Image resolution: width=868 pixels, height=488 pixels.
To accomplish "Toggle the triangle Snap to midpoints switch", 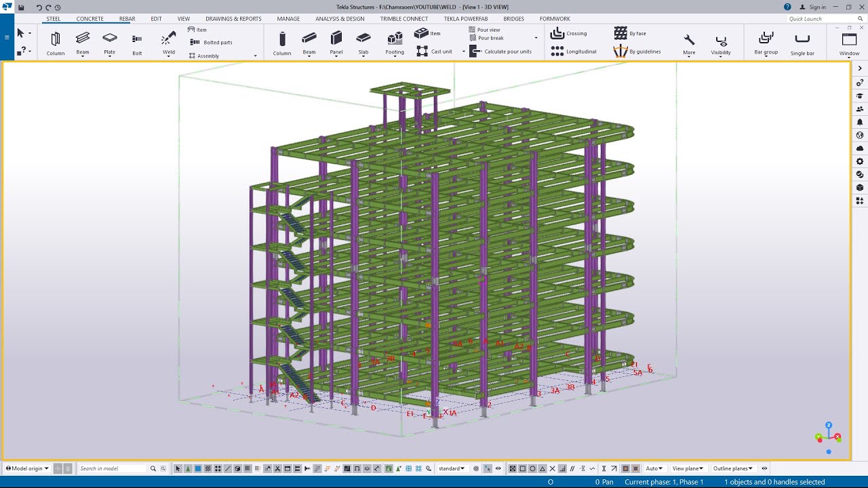I will click(542, 468).
